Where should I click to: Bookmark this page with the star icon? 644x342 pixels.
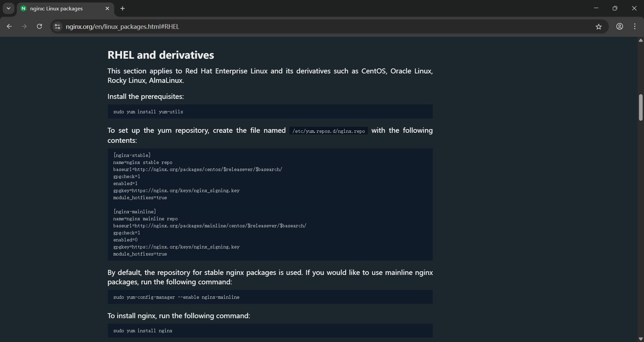[x=599, y=26]
